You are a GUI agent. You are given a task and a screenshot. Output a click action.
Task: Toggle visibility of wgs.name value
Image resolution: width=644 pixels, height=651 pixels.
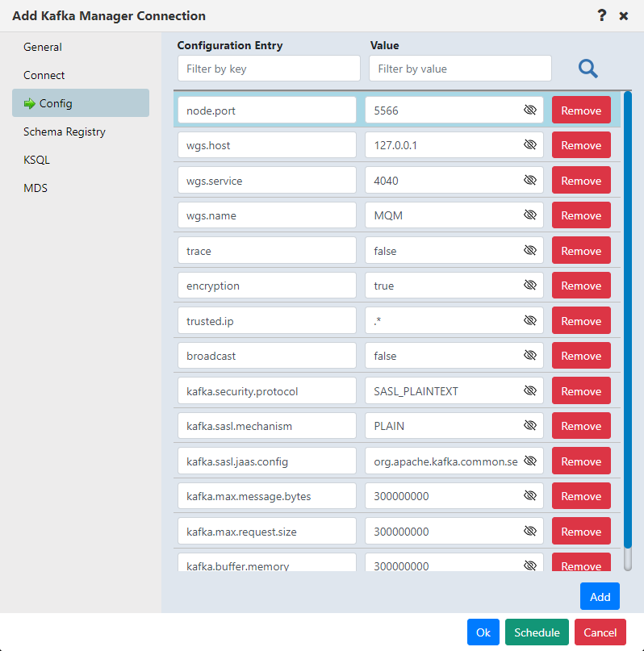(530, 215)
